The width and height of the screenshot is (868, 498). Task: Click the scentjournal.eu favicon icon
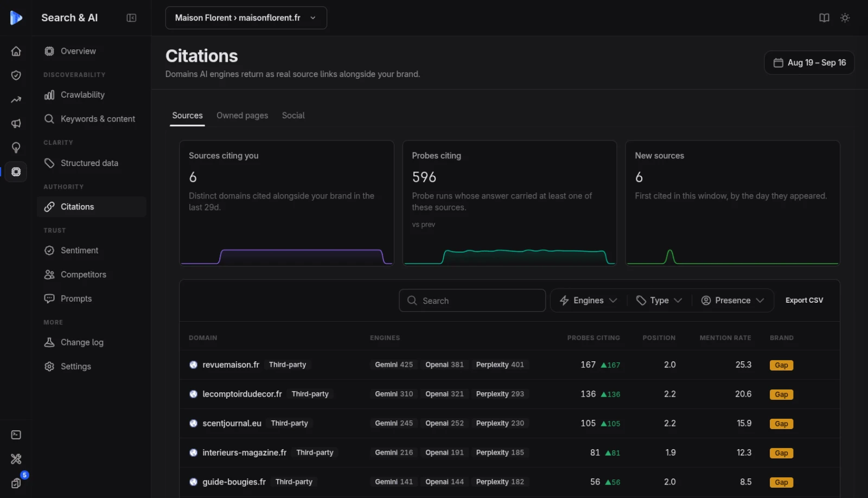193,424
